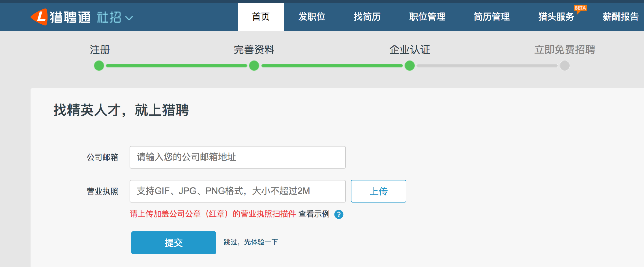
Task: Open 薪酬报告 navigation item
Action: click(x=621, y=17)
